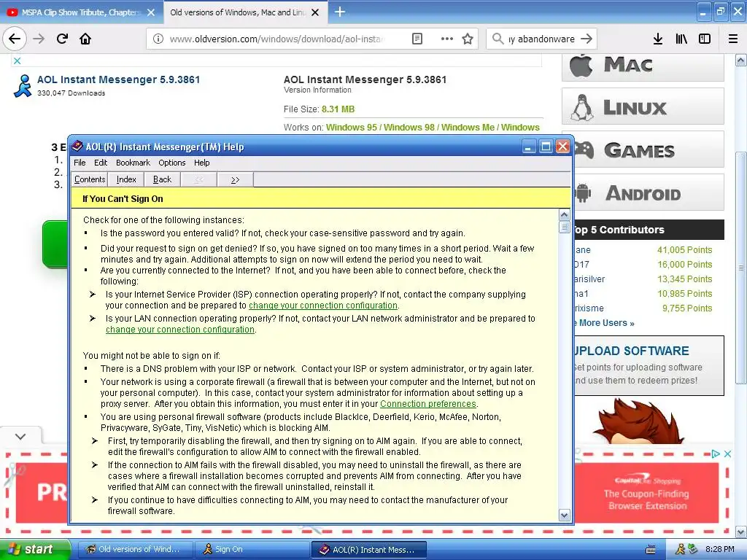Go to Firefox home page

85,39
